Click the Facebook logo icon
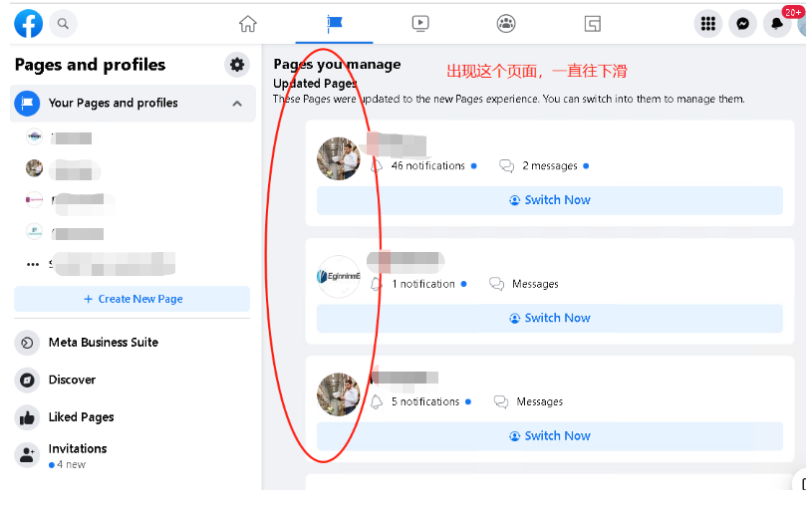 (28, 24)
